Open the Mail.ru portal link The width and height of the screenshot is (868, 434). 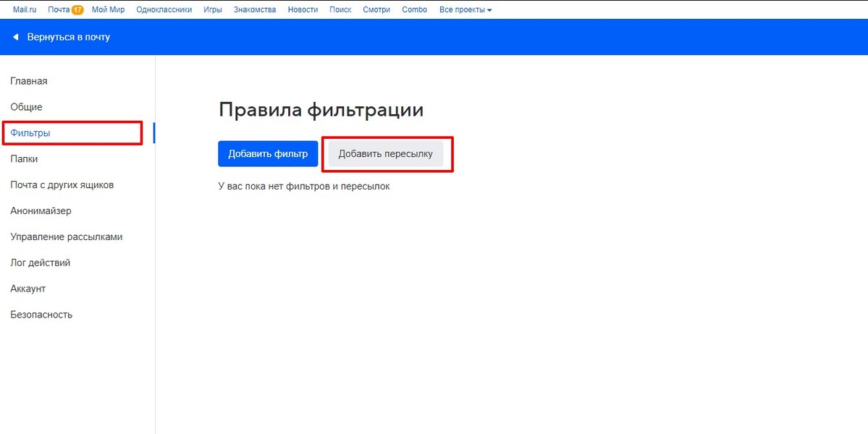[x=25, y=10]
